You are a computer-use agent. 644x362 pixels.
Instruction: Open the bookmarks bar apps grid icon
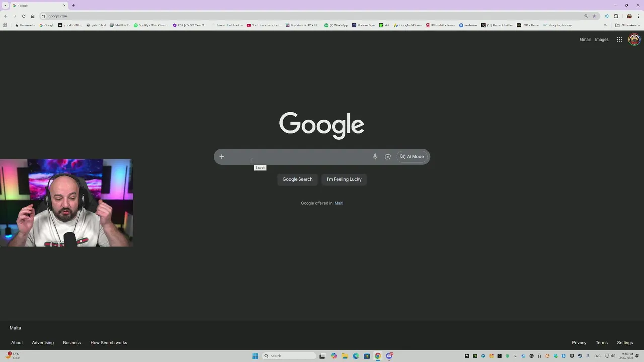[5, 25]
